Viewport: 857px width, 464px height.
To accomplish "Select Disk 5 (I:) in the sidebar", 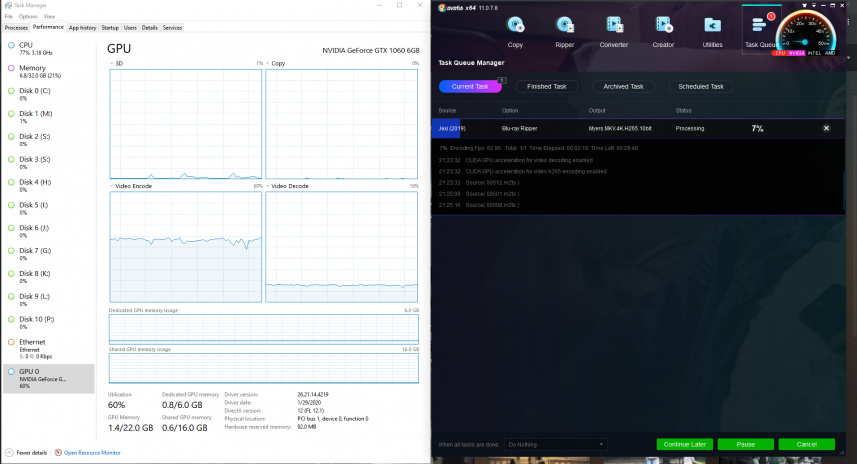I will coord(49,208).
